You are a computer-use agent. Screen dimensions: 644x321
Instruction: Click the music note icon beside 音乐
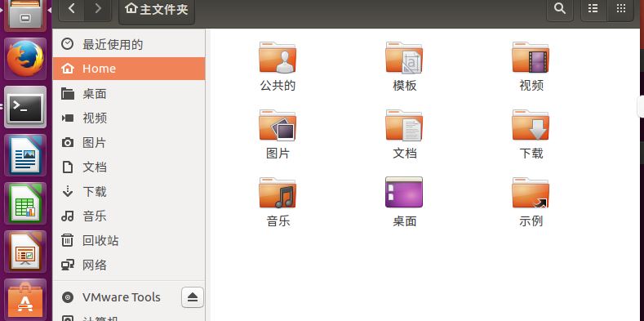point(68,216)
